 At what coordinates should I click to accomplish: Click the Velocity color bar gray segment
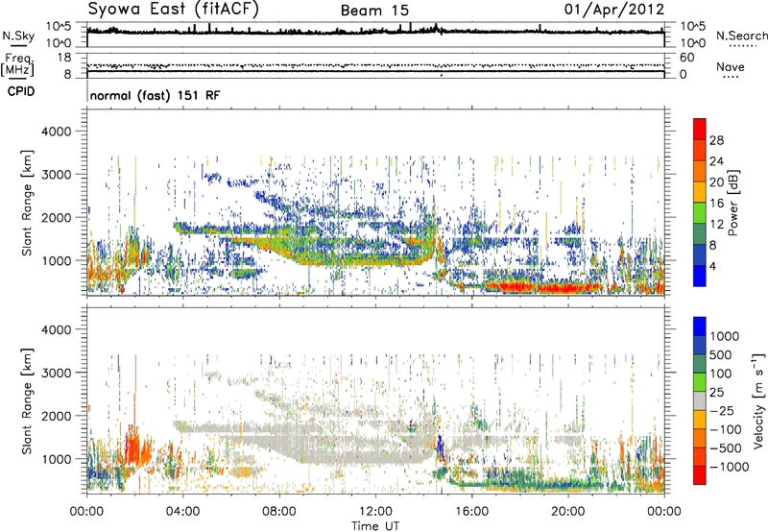(700, 400)
